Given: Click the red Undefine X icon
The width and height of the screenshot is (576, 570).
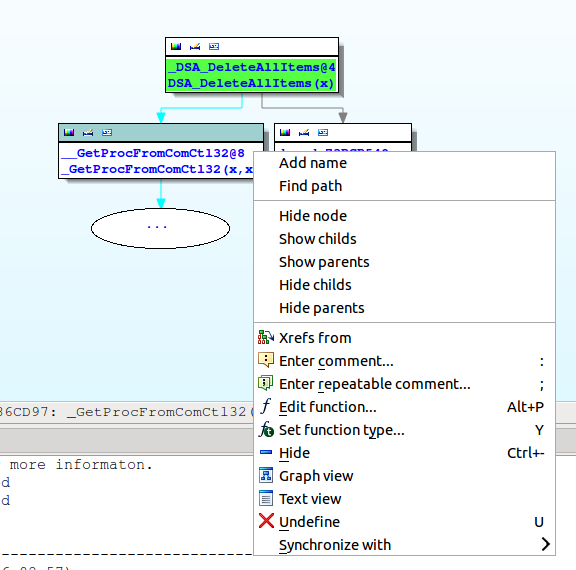Looking at the screenshot, I should pyautogui.click(x=266, y=521).
